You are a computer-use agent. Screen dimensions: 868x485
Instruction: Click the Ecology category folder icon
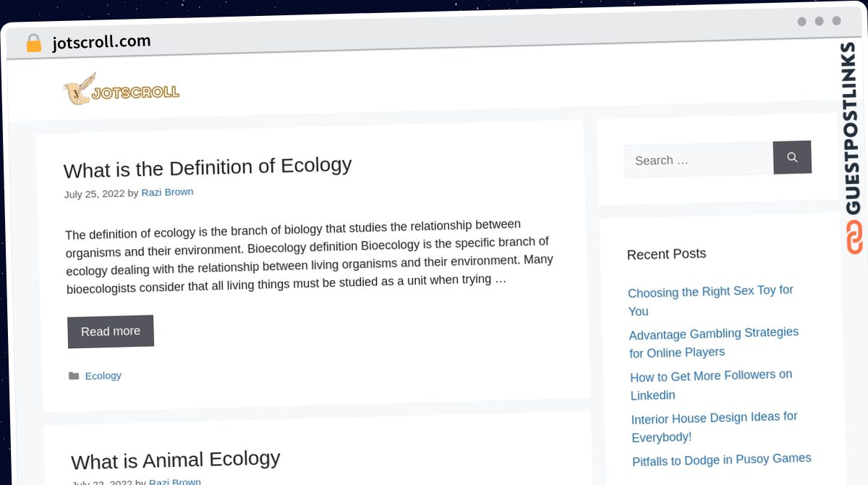coord(74,376)
